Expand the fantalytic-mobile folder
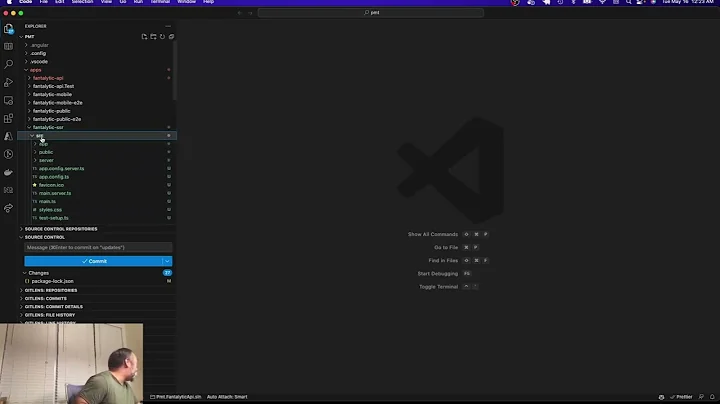The image size is (720, 404). [x=52, y=95]
